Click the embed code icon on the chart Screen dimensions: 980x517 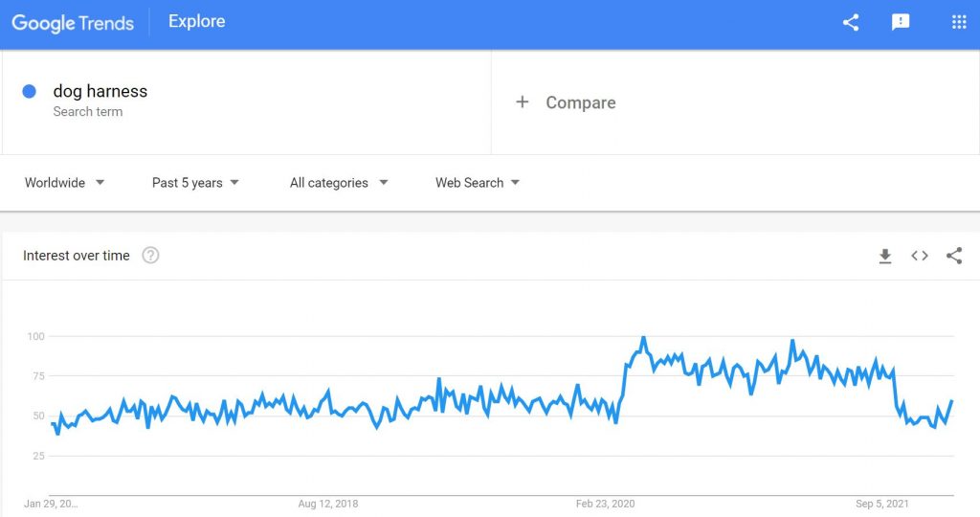click(x=920, y=256)
